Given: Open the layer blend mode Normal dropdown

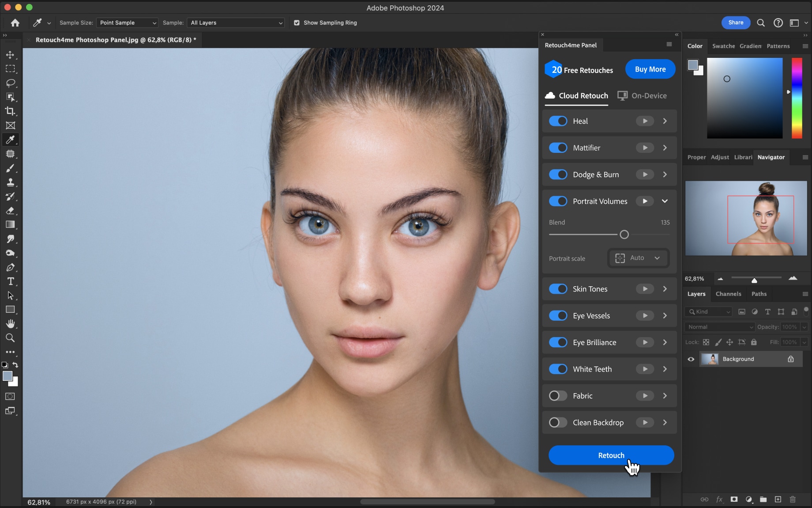Looking at the screenshot, I should click(x=719, y=327).
